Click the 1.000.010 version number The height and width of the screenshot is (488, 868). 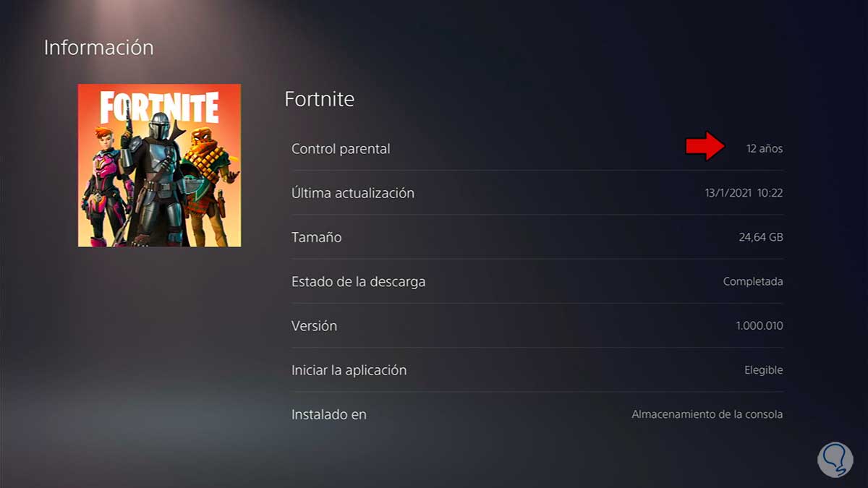pos(759,326)
